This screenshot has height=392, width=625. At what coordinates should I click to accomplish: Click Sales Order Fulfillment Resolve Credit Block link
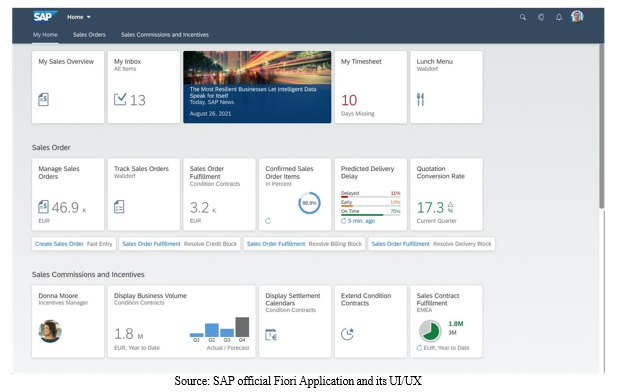pos(180,244)
